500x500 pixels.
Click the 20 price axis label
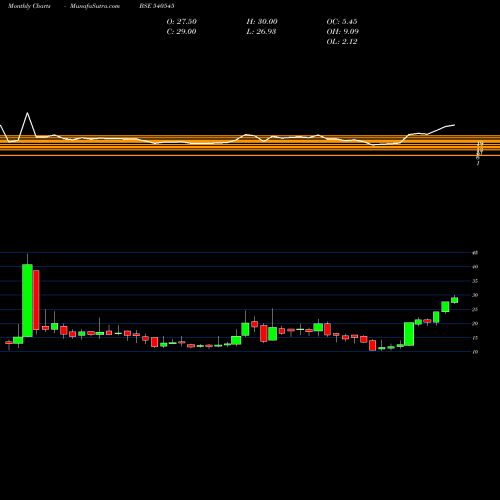(475, 323)
